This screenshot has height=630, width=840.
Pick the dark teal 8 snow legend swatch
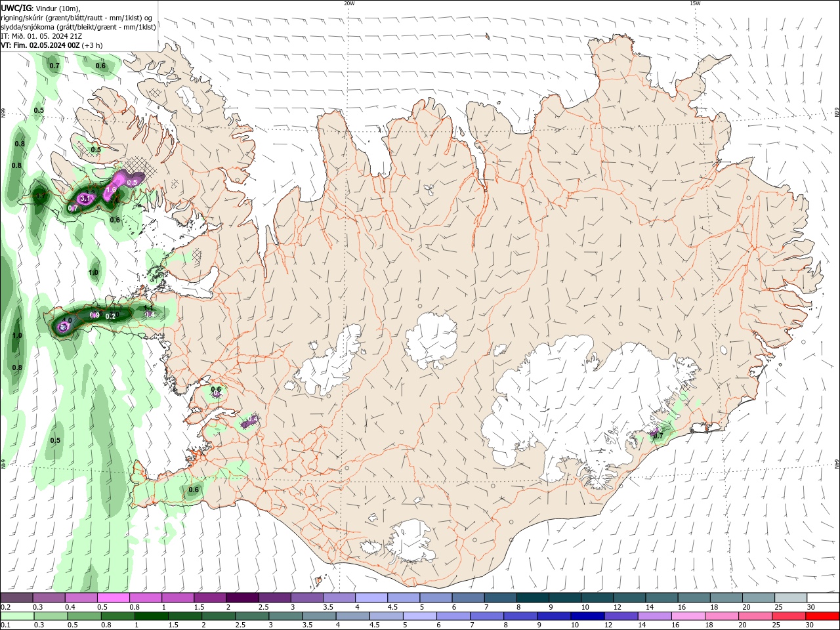pyautogui.click(x=532, y=598)
